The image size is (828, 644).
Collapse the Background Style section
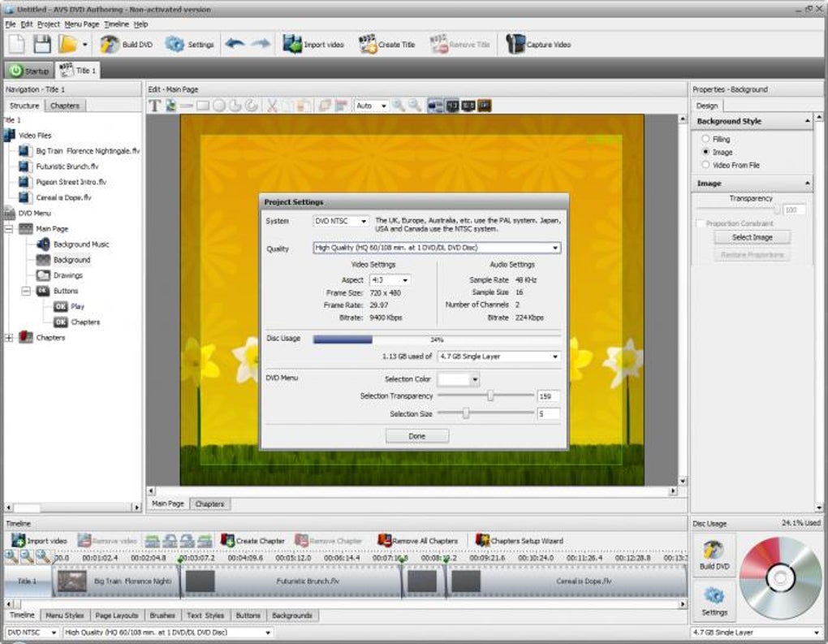[807, 121]
